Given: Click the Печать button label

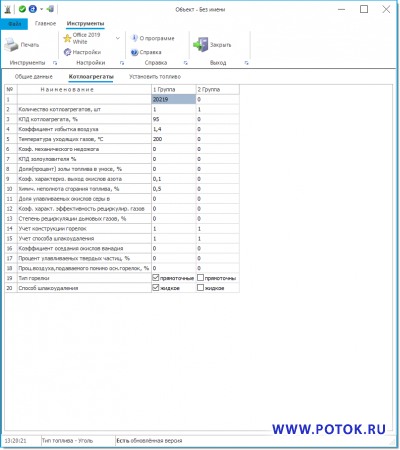Looking at the screenshot, I should click(30, 45).
